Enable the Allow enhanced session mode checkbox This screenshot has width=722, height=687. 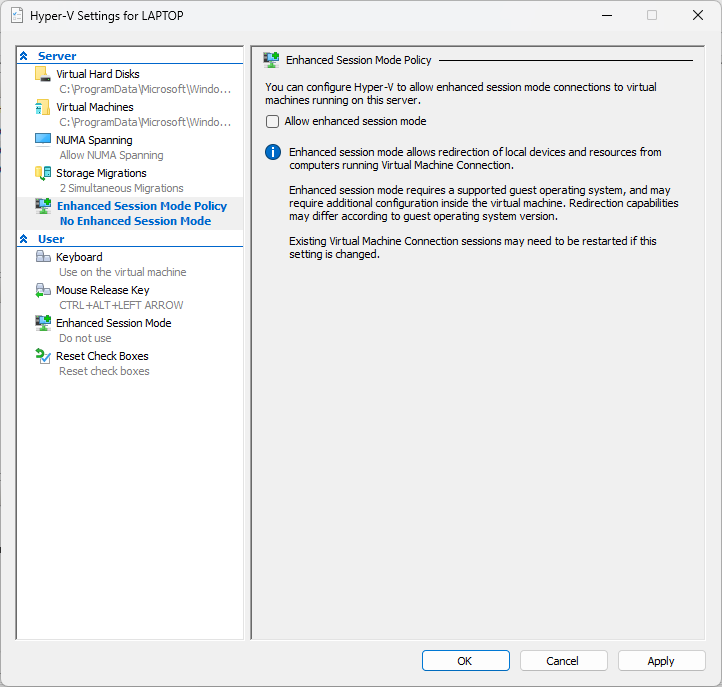[x=272, y=122]
